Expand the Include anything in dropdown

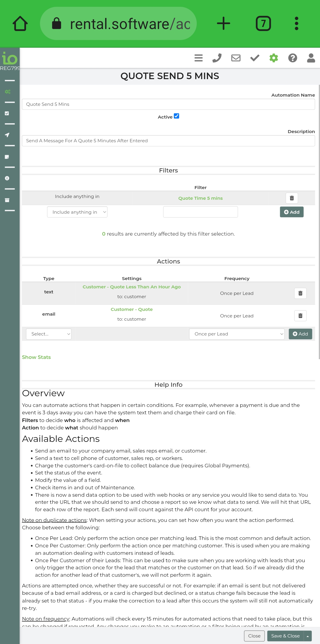tap(77, 212)
